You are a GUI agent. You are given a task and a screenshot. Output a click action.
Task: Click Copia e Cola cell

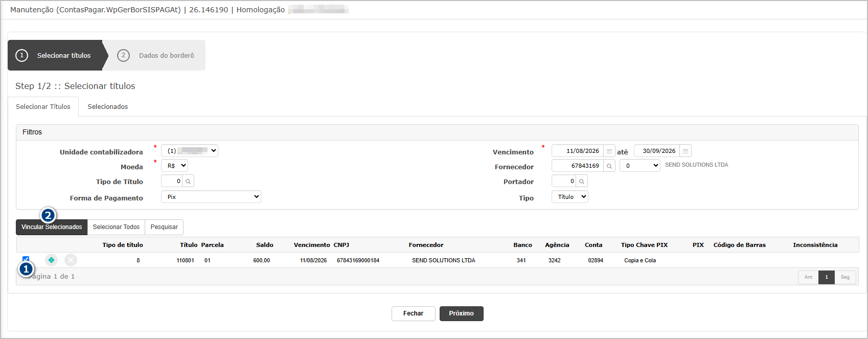[640, 260]
